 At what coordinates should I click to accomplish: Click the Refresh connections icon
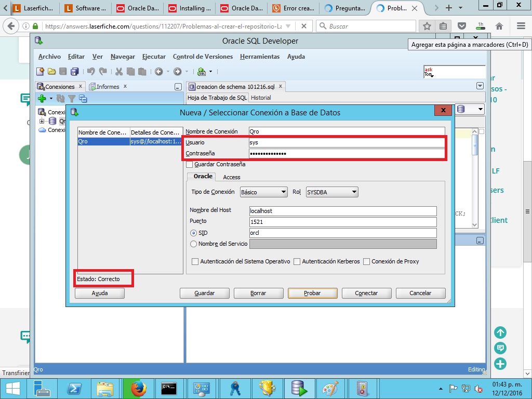point(60,98)
